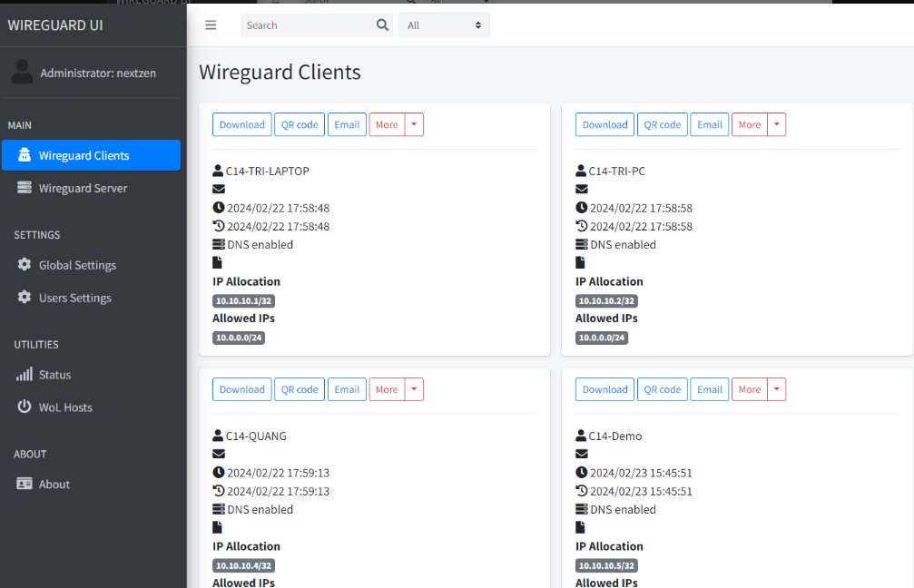Click the Wireguard Server sidebar icon
Viewport: 914px width, 588px height.
pos(24,188)
